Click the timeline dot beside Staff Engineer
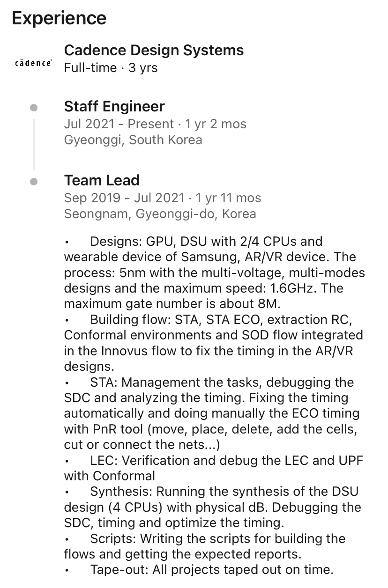 [34, 108]
